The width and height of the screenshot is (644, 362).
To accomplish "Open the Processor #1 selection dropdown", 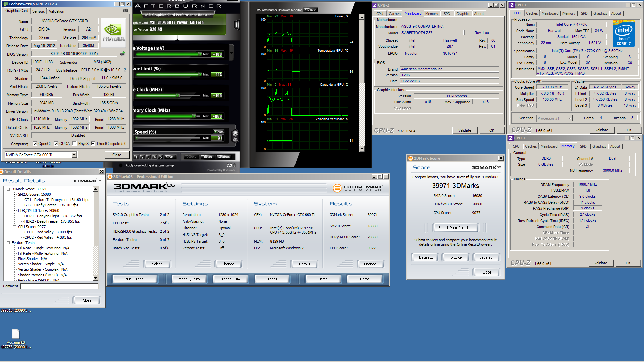I will click(570, 118).
